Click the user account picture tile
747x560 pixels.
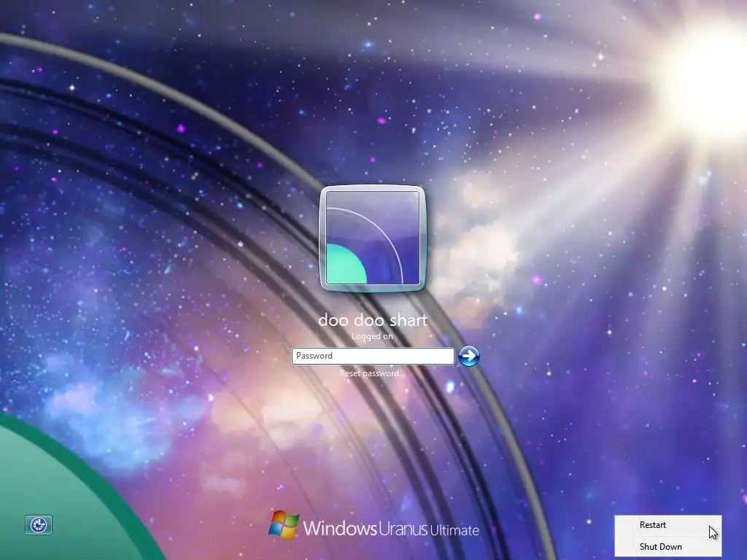pyautogui.click(x=373, y=238)
